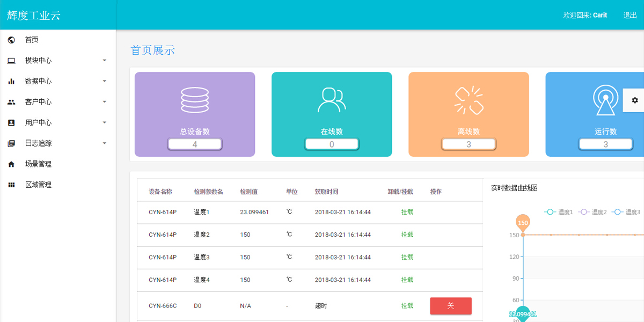Click the globe icon beside 首页
The height and width of the screenshot is (322, 644).
coord(11,40)
